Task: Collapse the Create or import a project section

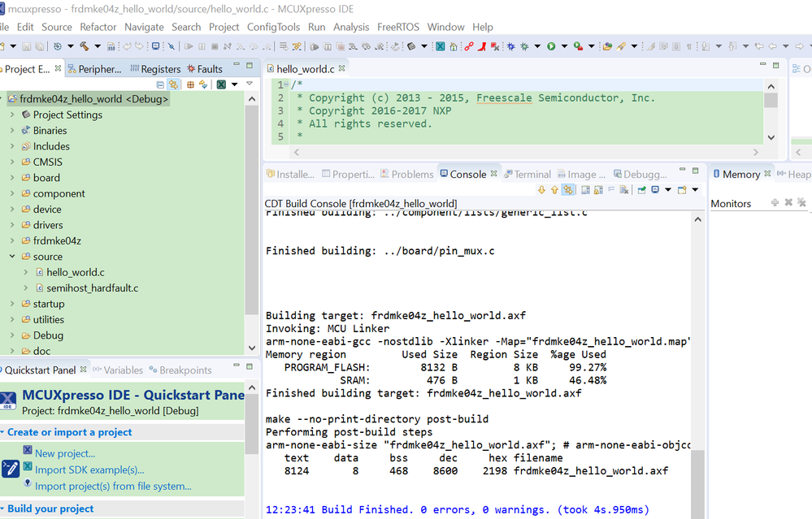Action: [x=2, y=432]
